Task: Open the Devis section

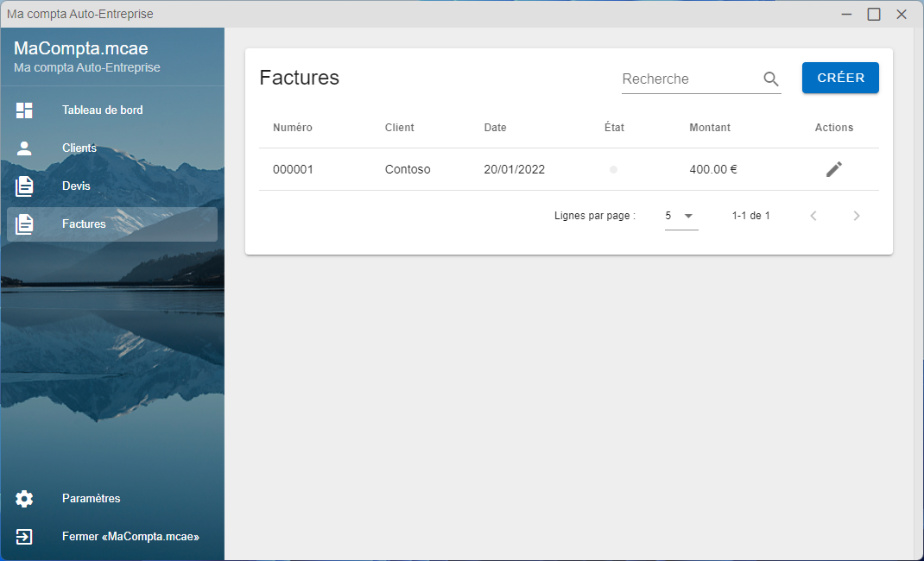Action: coord(112,186)
